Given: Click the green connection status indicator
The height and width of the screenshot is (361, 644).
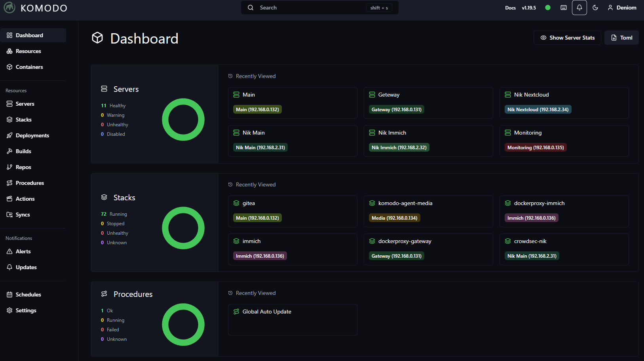Looking at the screenshot, I should 548,8.
